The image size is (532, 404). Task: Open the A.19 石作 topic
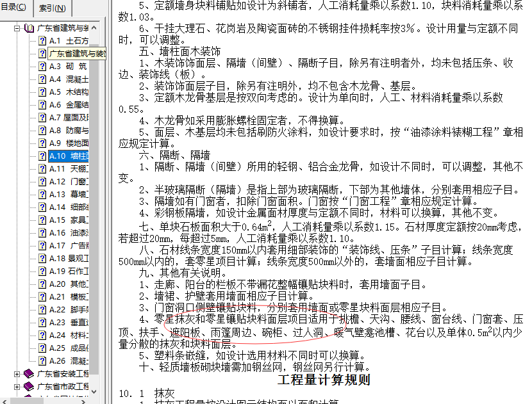point(69,271)
